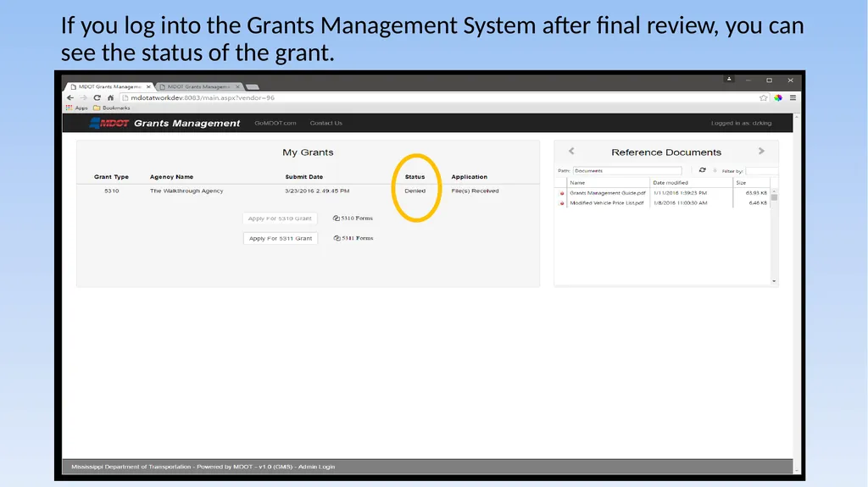The width and height of the screenshot is (868, 487).
Task: Click The Walkthrough Agency name cell
Action: (x=186, y=191)
